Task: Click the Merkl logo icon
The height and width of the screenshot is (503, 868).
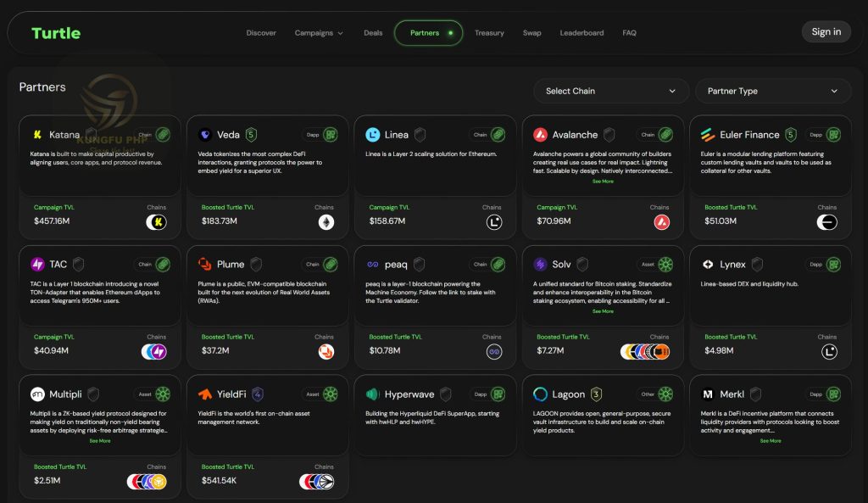Action: [x=708, y=394]
